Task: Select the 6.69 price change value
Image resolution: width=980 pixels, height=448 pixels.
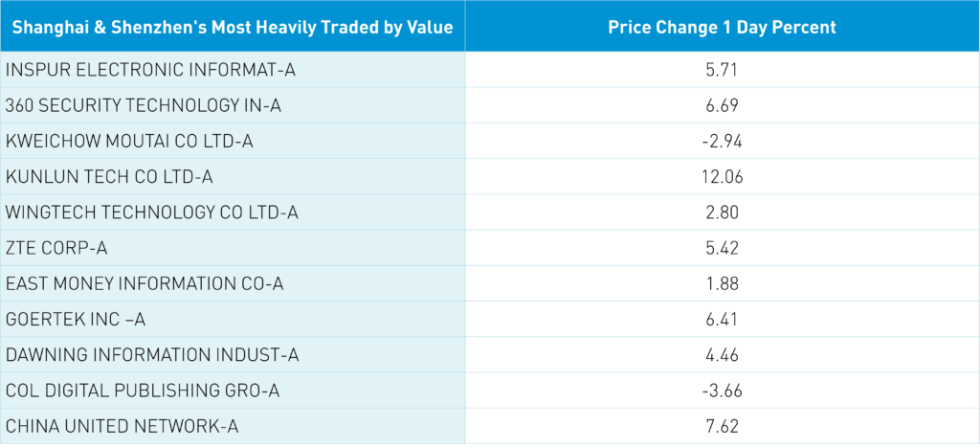Action: click(x=722, y=105)
